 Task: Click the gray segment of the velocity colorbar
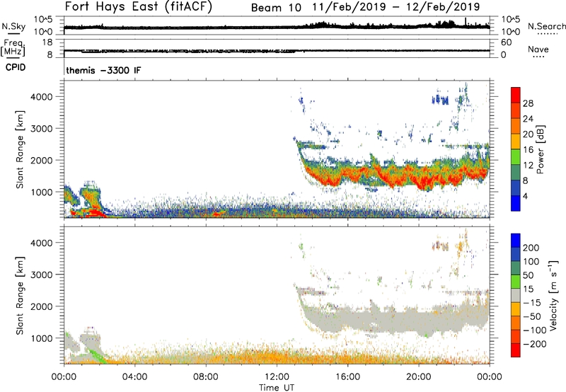click(516, 295)
